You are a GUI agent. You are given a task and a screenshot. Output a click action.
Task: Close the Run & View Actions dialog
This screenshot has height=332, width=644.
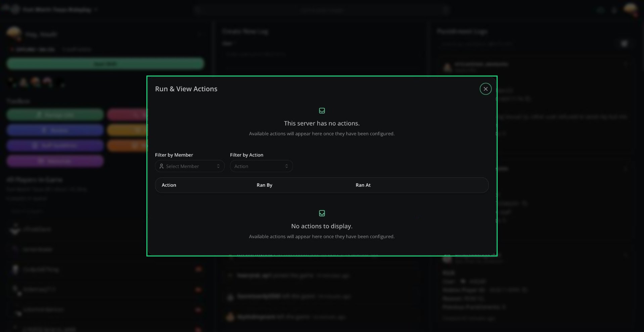click(x=486, y=89)
